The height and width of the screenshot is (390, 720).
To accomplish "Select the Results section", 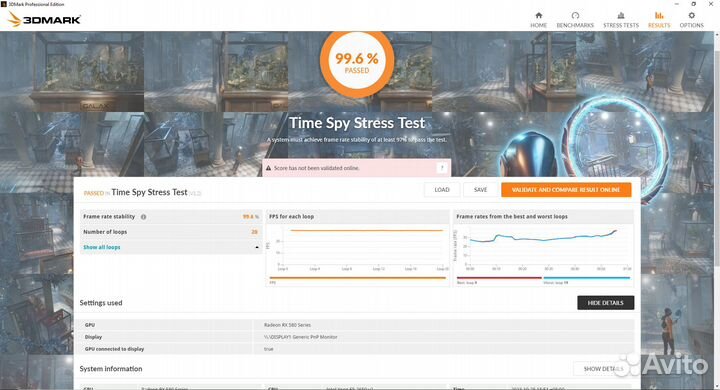I will [x=659, y=20].
